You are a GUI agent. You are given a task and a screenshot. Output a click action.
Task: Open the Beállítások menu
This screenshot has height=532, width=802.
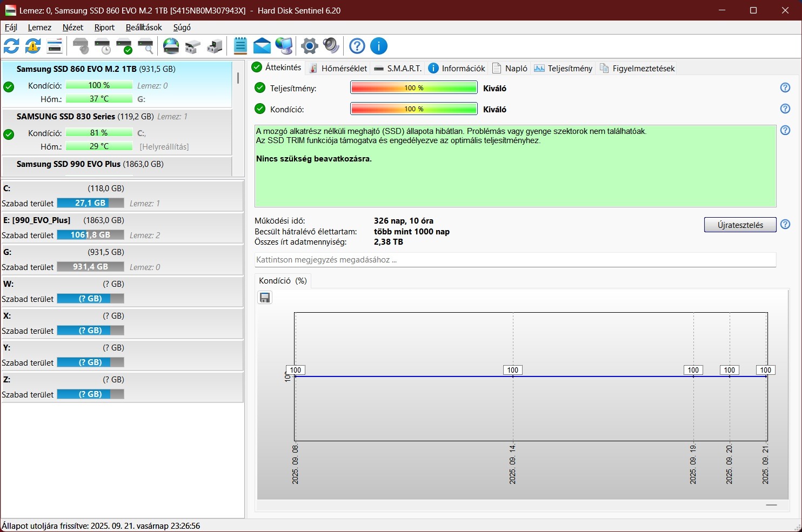click(144, 28)
